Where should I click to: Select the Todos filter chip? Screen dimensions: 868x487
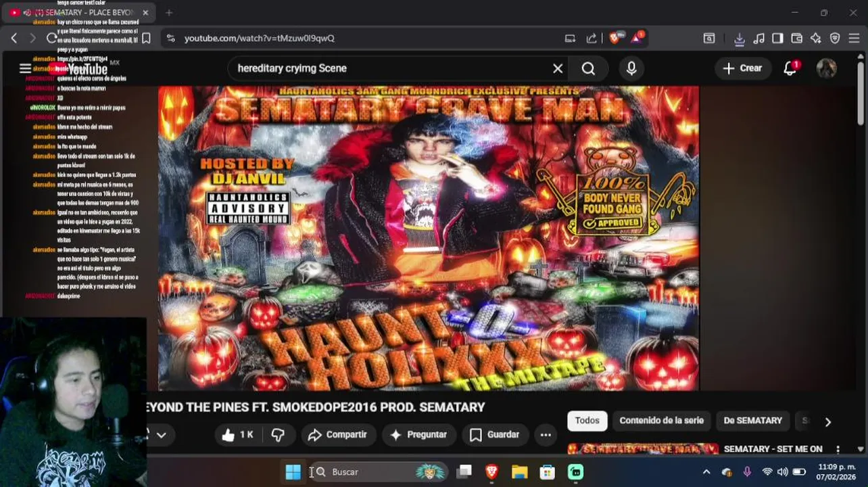(587, 421)
